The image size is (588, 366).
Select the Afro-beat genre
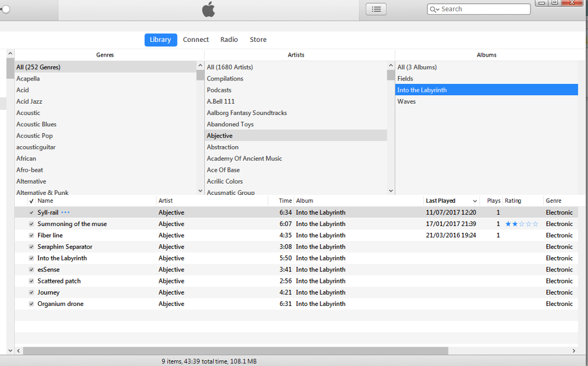pos(105,170)
